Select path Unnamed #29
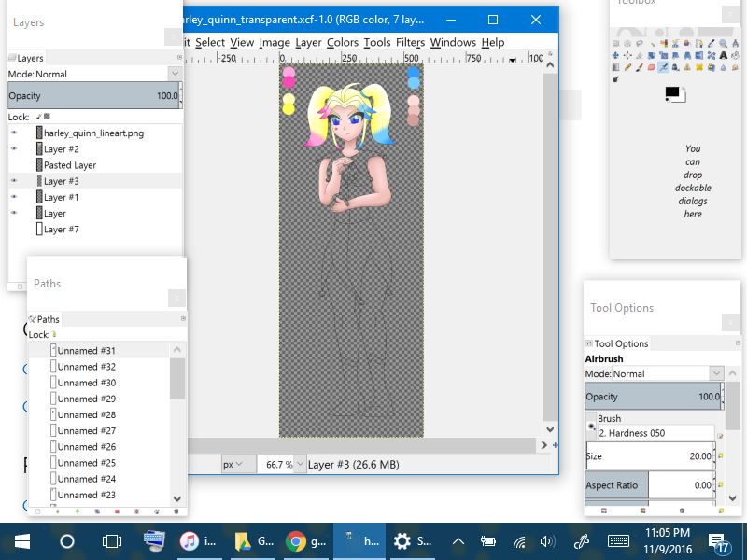This screenshot has width=747, height=560. (x=99, y=399)
